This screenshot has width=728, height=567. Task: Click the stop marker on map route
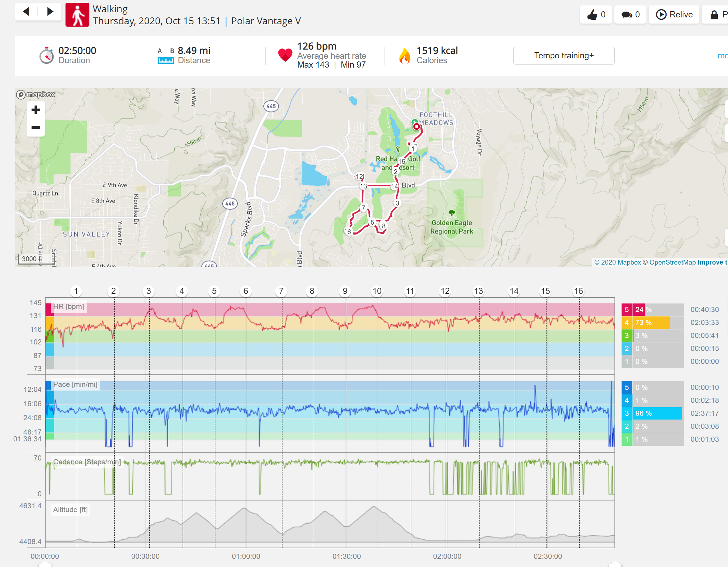point(417,127)
